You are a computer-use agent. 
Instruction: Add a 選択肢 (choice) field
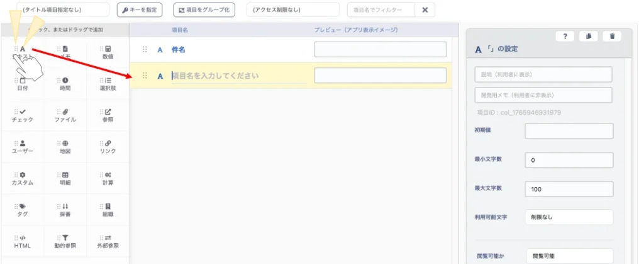[x=108, y=84]
